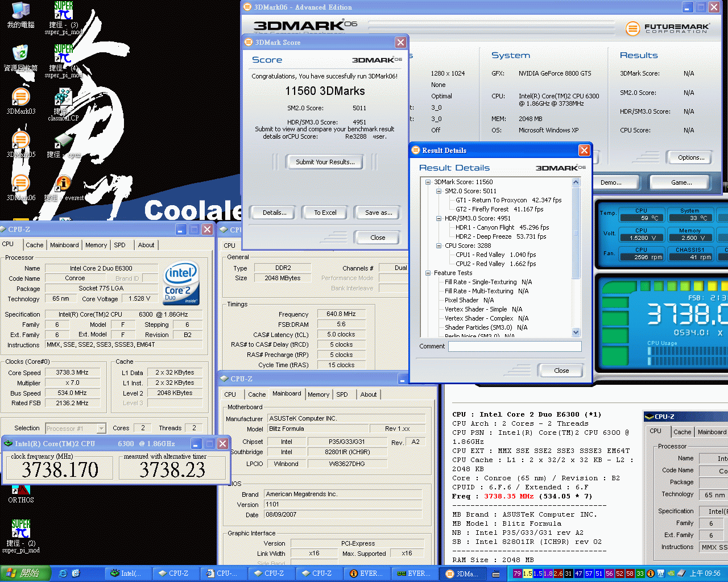This screenshot has height=582, width=728.
Task: Open the super_pi_mod (4) shortcut
Action: [63, 61]
